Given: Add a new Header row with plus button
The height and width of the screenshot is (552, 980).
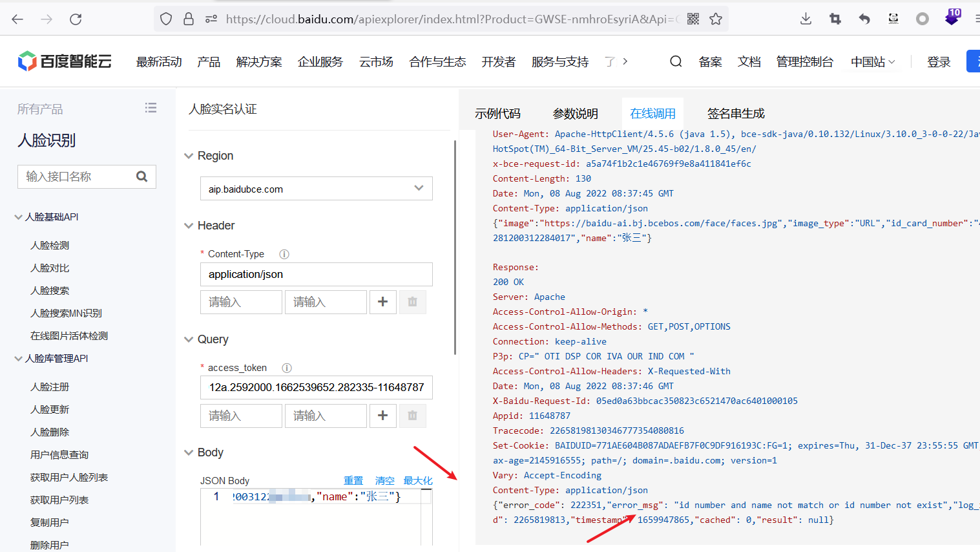Looking at the screenshot, I should coord(382,302).
